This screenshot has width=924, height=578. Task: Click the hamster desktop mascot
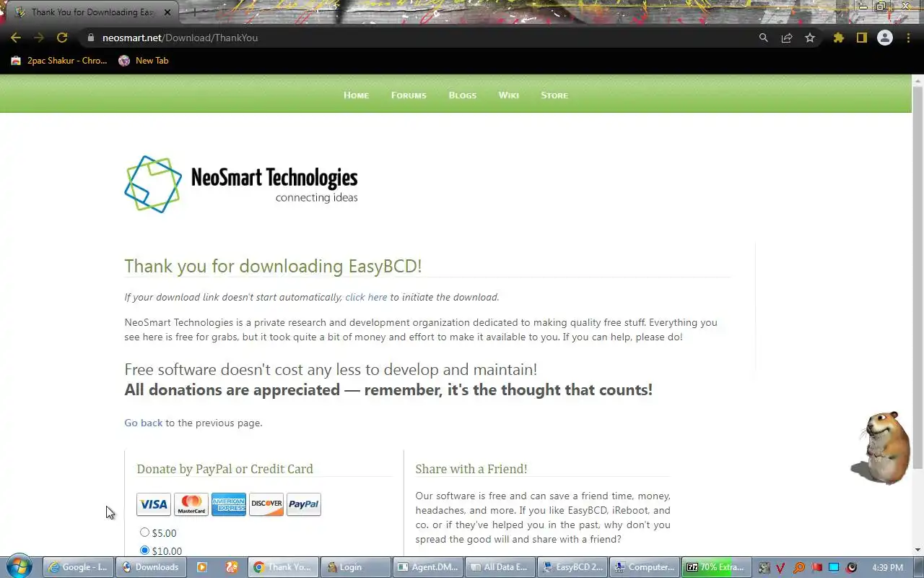pos(882,448)
